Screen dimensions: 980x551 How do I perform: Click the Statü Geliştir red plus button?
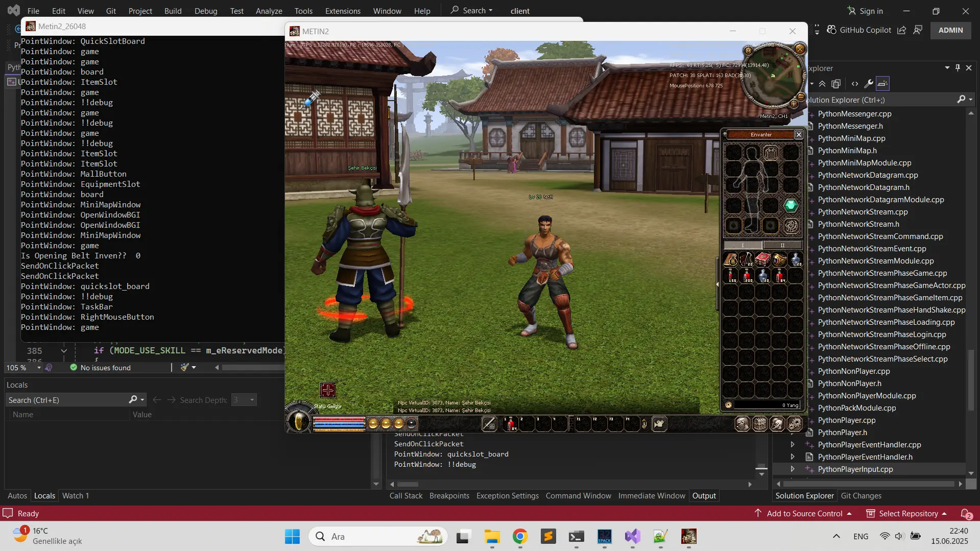tap(328, 391)
